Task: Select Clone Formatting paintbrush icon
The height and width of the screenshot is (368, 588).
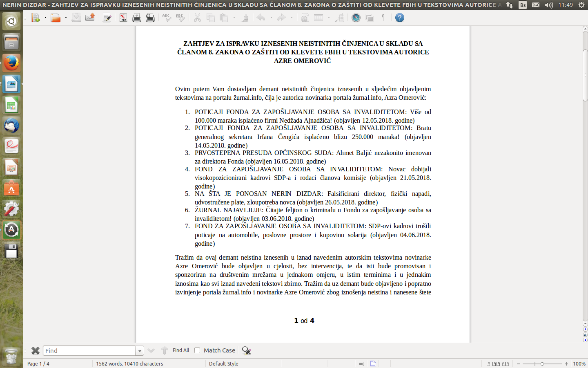Action: point(245,18)
